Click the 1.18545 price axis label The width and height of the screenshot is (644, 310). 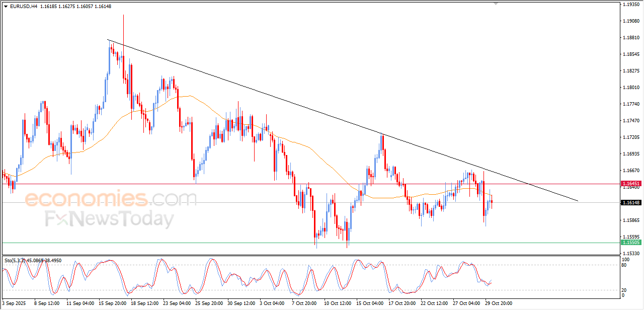(x=631, y=54)
